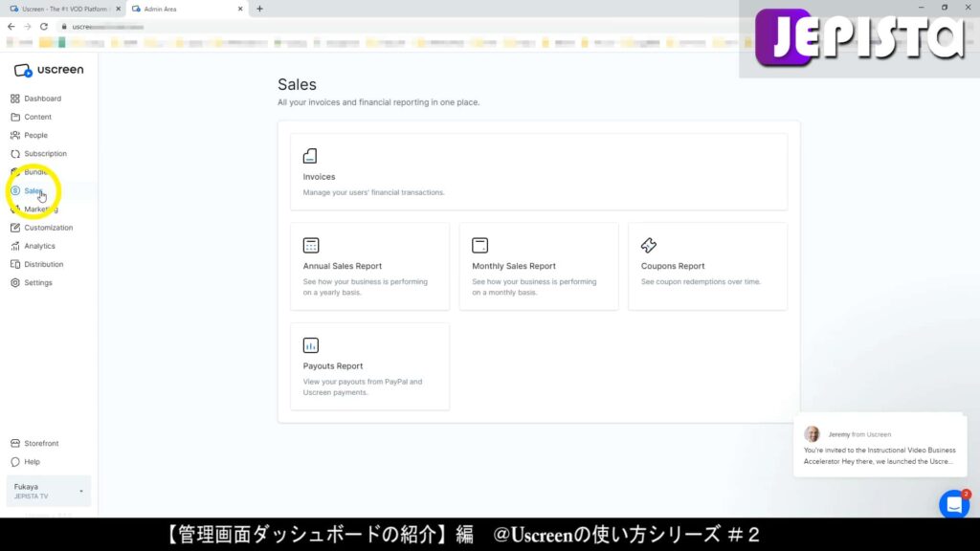Click the People icon in sidebar
The height and width of the screenshot is (551, 980).
pyautogui.click(x=15, y=135)
